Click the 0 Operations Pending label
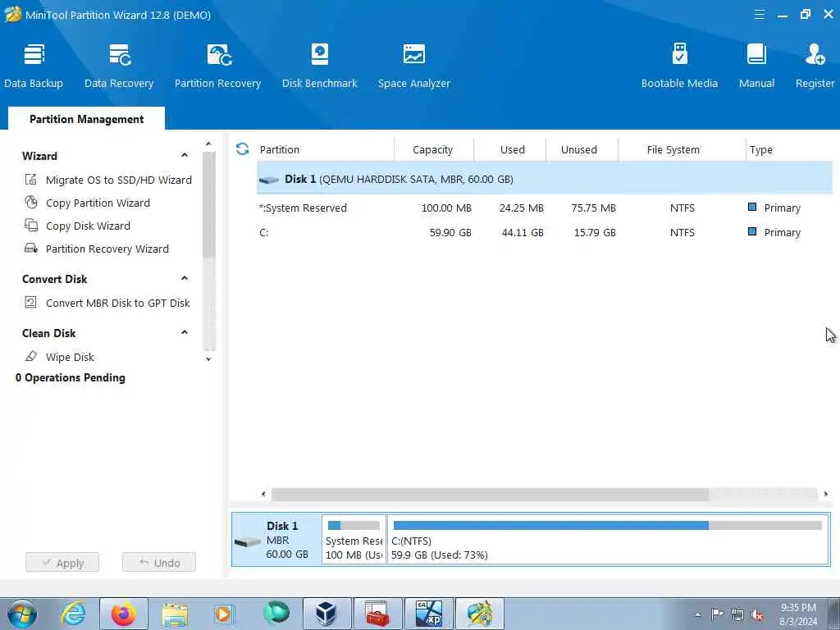This screenshot has width=840, height=630. 71,377
